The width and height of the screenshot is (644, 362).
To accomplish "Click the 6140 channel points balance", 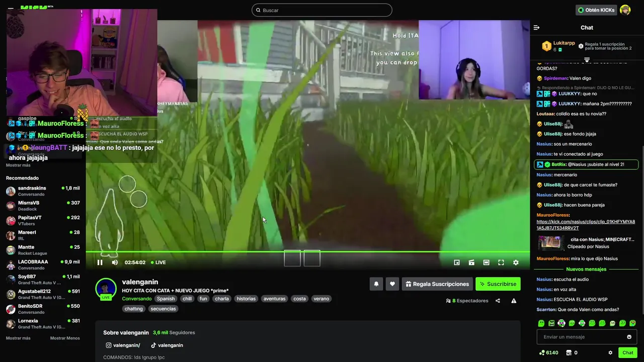I will pos(548,352).
